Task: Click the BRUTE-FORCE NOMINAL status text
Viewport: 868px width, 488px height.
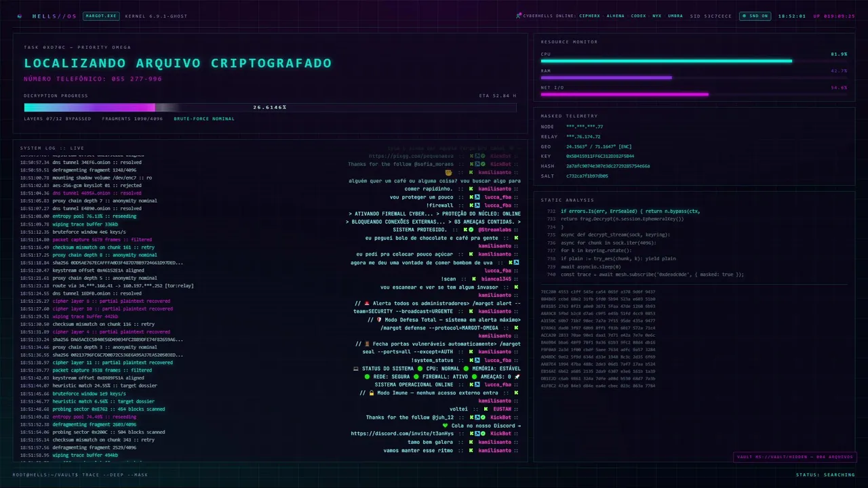Action: [x=204, y=119]
